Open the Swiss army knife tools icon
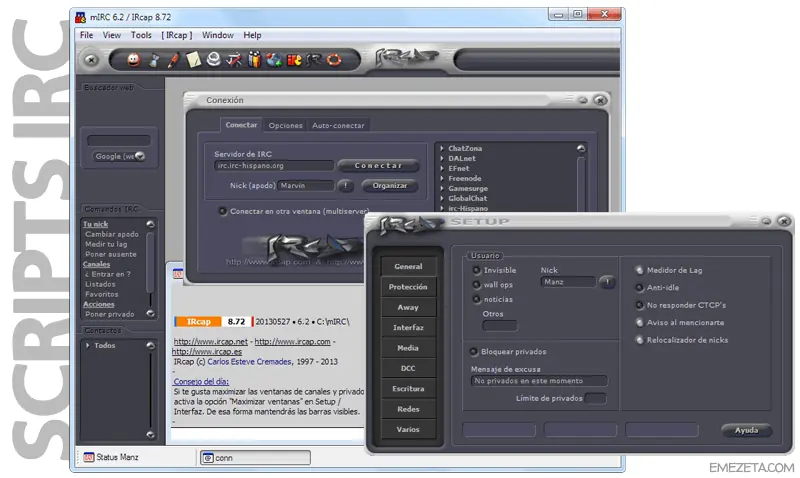800x478 pixels. click(234, 60)
